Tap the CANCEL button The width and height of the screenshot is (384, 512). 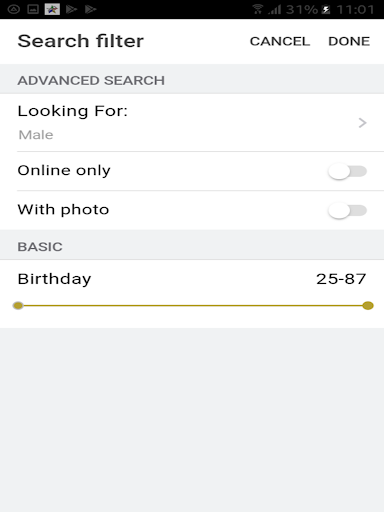280,41
